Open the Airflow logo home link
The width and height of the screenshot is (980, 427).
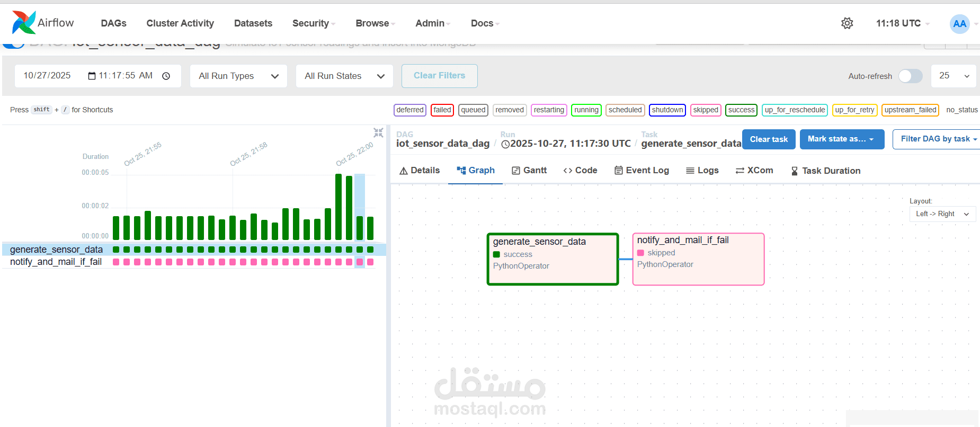(43, 23)
